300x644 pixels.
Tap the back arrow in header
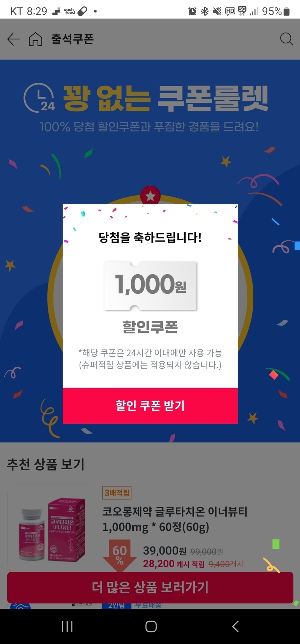(x=14, y=39)
